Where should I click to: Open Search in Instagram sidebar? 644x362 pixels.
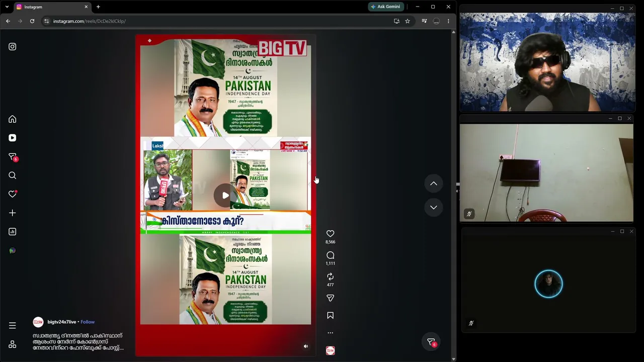(x=13, y=175)
